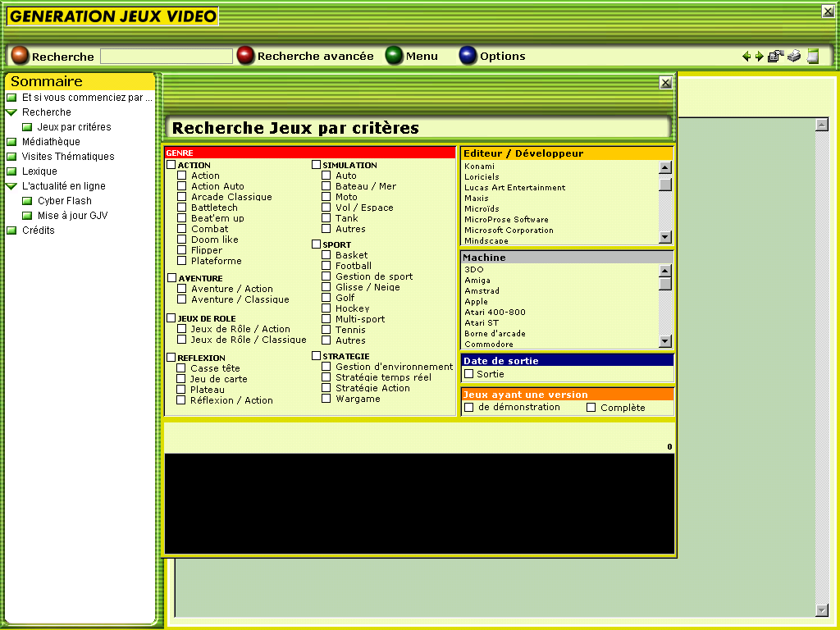Select Konami in the Editeur list
840x630 pixels.
tap(477, 167)
